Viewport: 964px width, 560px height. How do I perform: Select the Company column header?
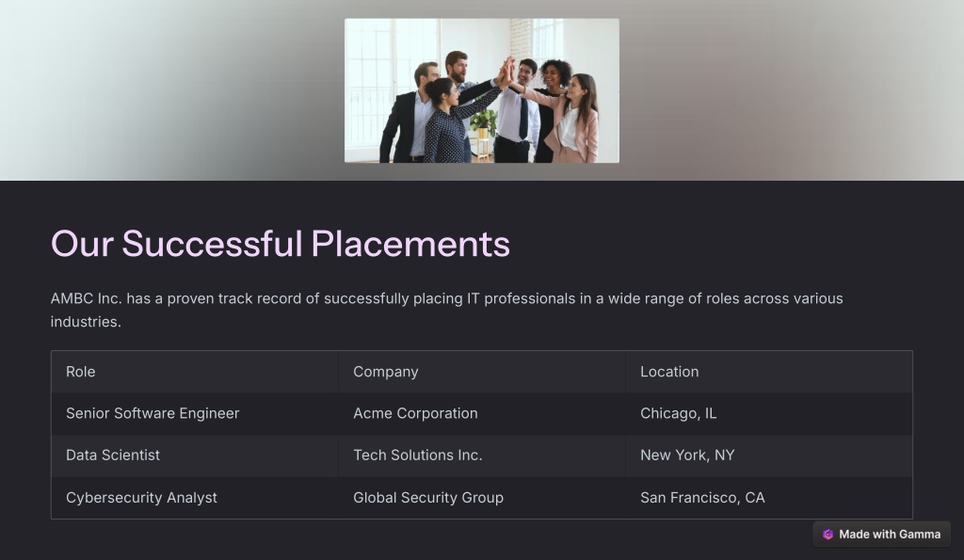[x=481, y=372]
